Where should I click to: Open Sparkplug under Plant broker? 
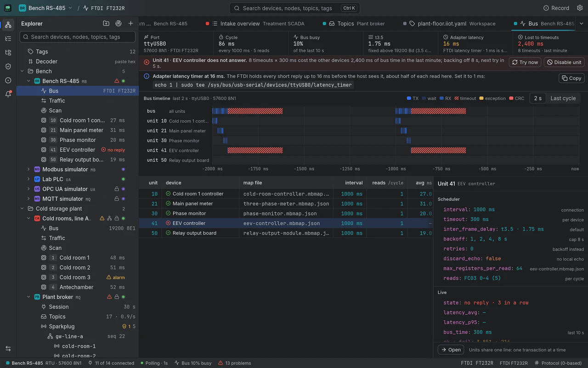coord(78,326)
